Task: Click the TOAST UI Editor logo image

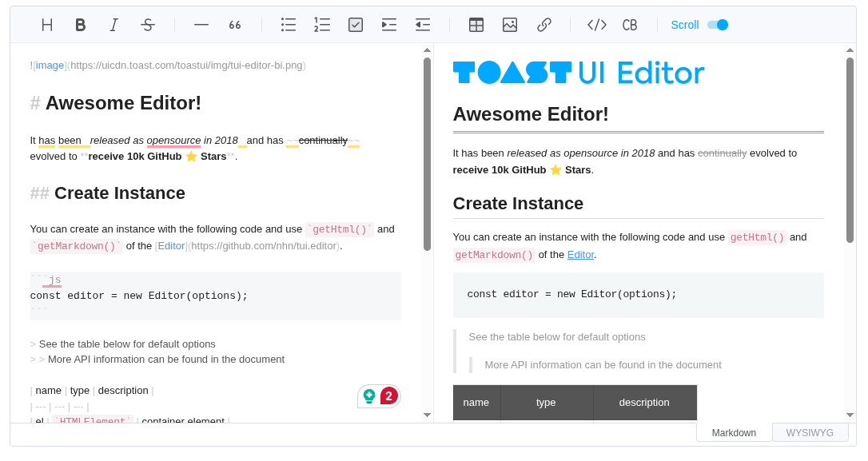Action: pyautogui.click(x=579, y=73)
